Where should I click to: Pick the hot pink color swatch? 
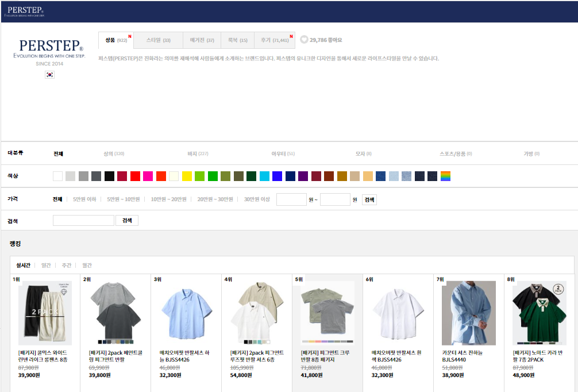coord(148,176)
